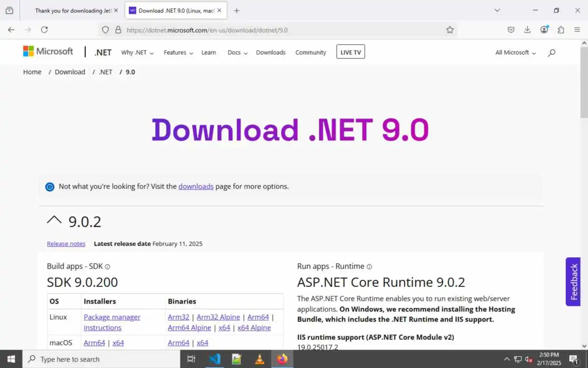Open the site search magnifier icon

click(x=552, y=52)
